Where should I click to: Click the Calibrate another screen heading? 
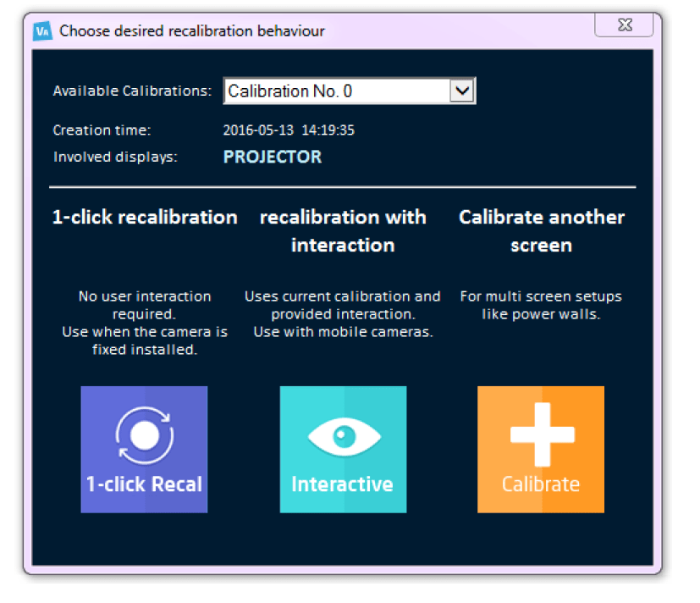541,230
